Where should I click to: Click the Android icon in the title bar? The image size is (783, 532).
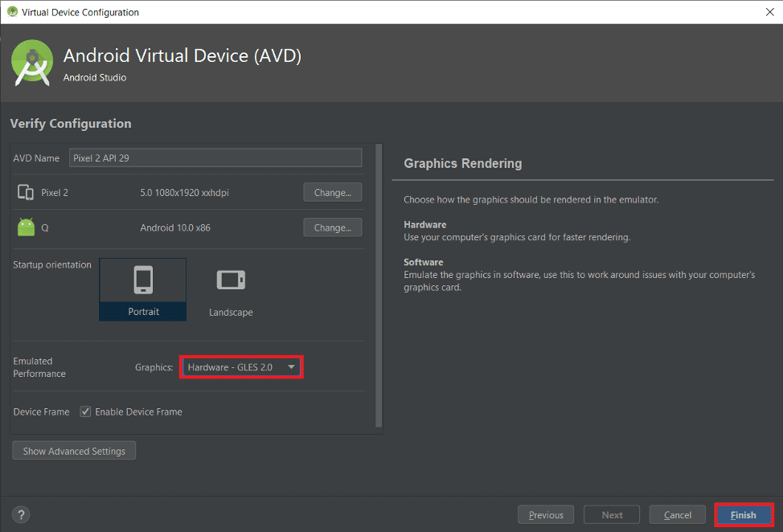click(10, 12)
